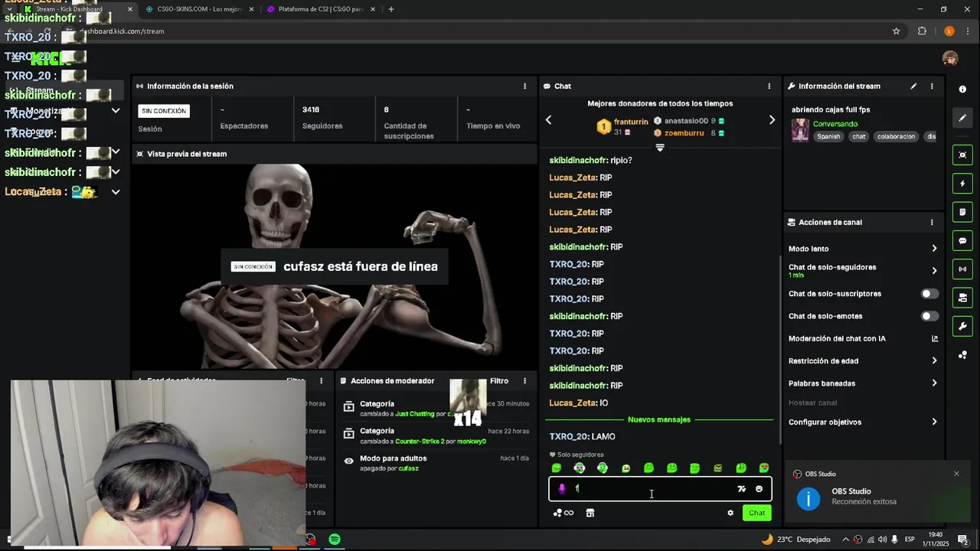This screenshot has width=980, height=551.
Task: Open Acciones de moderador options menu
Action: 524,381
